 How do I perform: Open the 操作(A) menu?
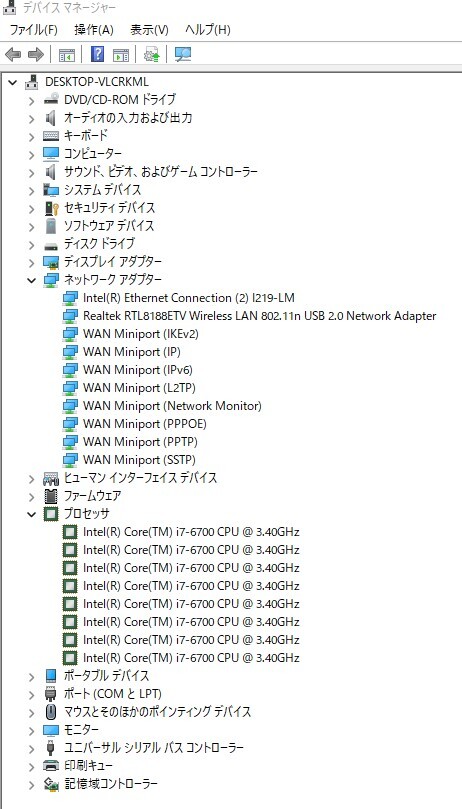[x=94, y=30]
